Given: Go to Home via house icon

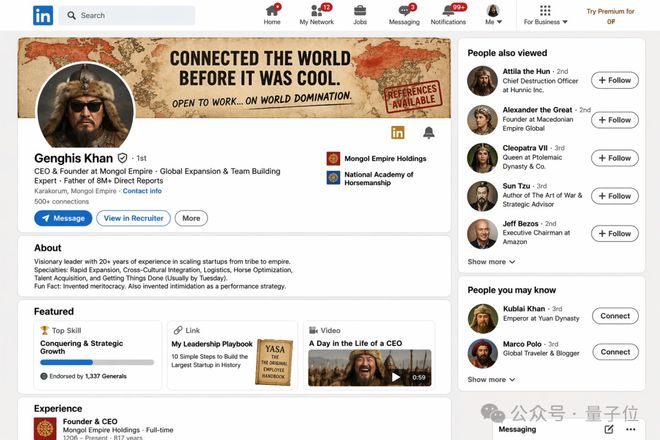Looking at the screenshot, I should (x=272, y=11).
